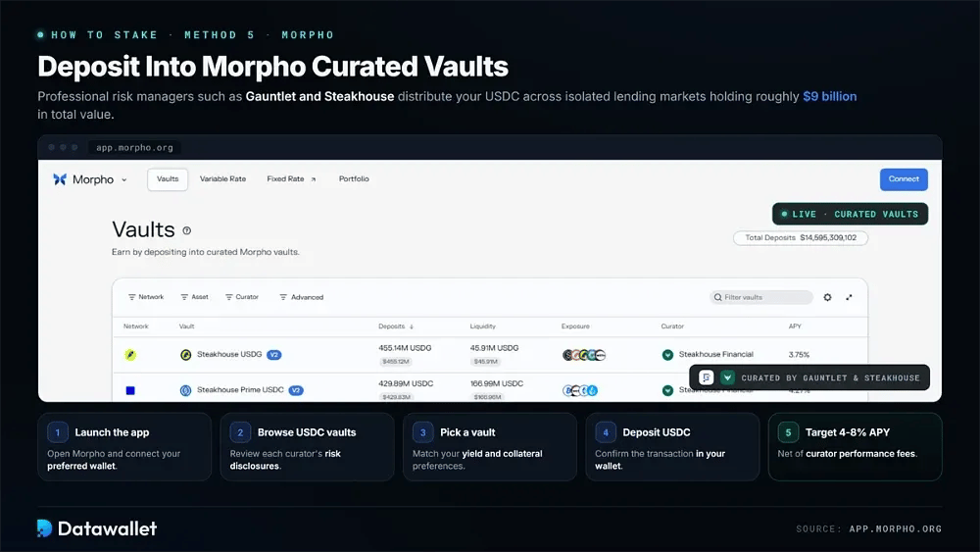Click the 166.99M USDC liquidity value

pyautogui.click(x=496, y=383)
